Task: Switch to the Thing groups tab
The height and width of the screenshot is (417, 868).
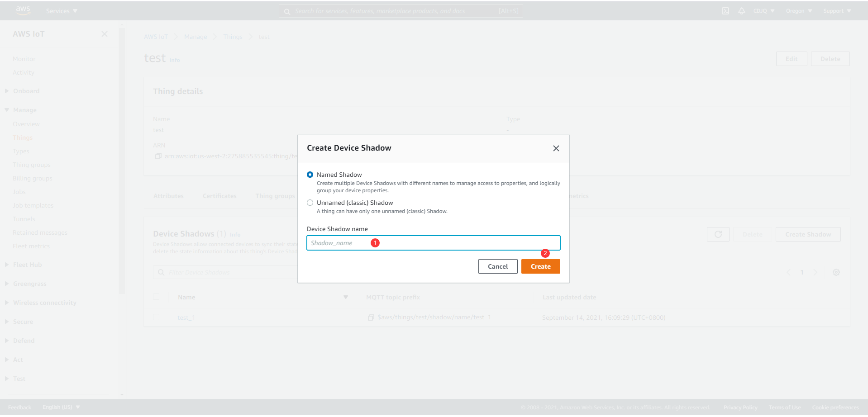Action: [x=275, y=196]
